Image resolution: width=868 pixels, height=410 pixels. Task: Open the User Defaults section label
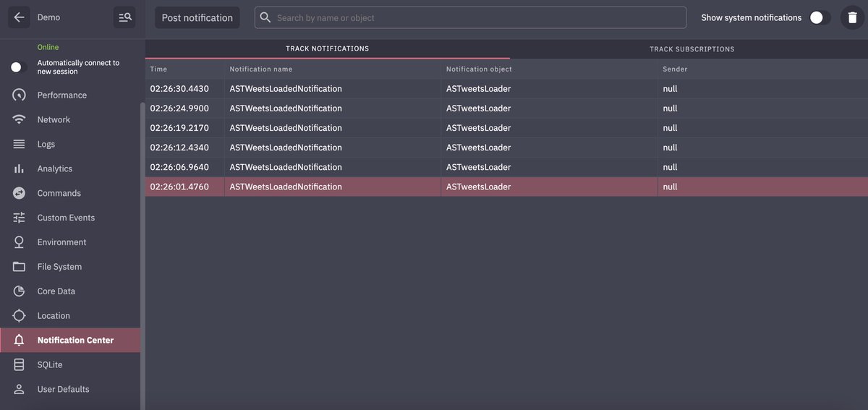click(x=64, y=389)
